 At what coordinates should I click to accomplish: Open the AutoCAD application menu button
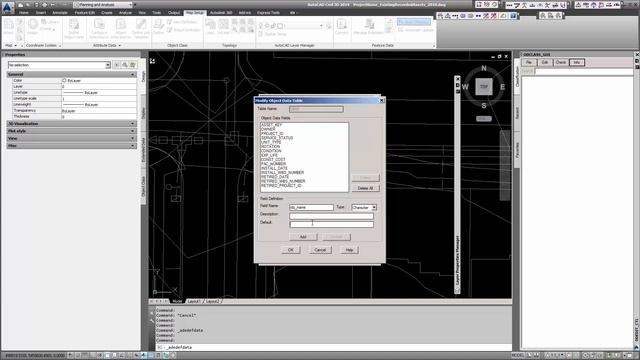[x=7, y=7]
